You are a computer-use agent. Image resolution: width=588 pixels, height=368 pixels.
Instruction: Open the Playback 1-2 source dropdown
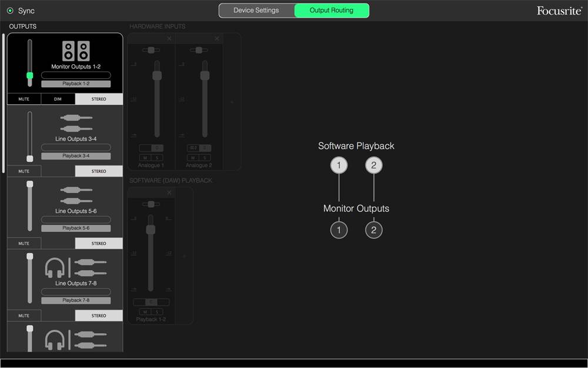coord(76,84)
